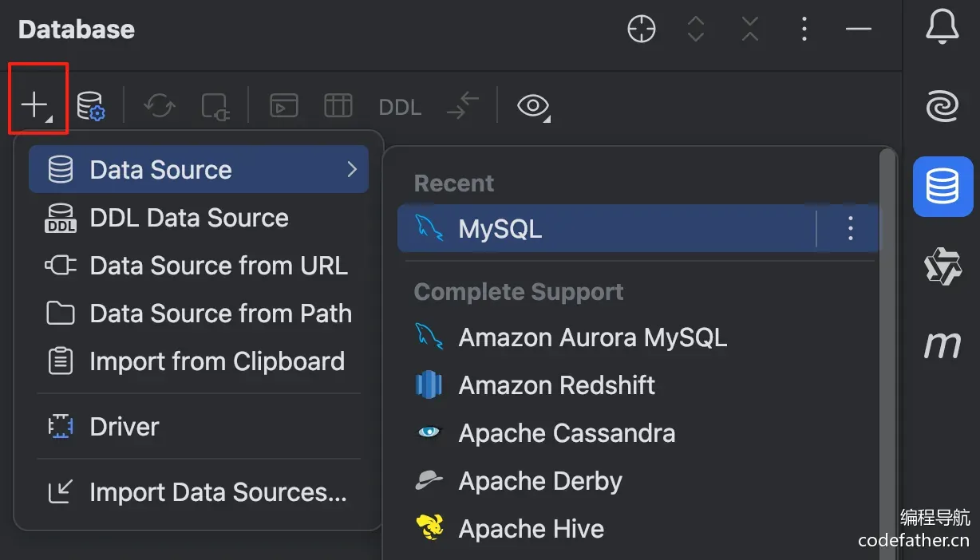Click the DDL toolbar button
The height and width of the screenshot is (560, 980).
(400, 107)
